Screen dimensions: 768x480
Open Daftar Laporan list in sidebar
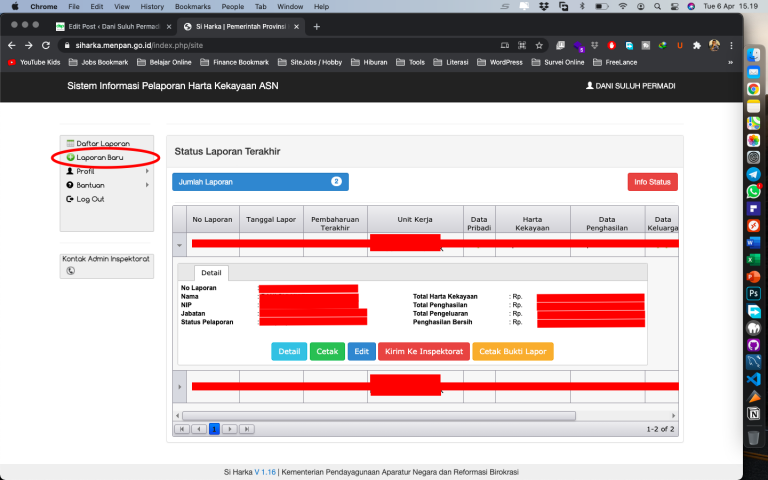click(x=102, y=144)
